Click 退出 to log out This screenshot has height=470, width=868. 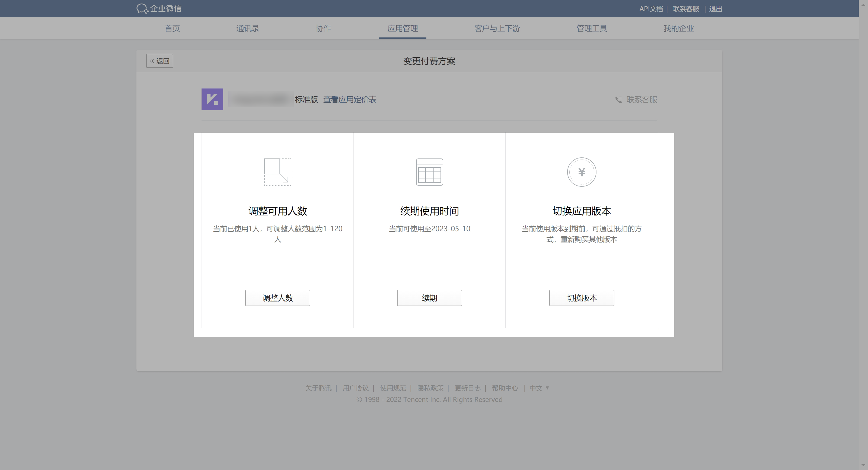[x=715, y=9]
